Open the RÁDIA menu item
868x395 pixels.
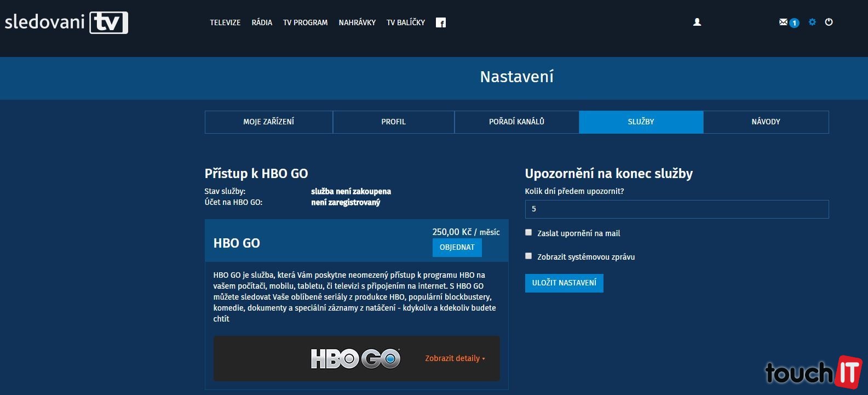(x=262, y=22)
